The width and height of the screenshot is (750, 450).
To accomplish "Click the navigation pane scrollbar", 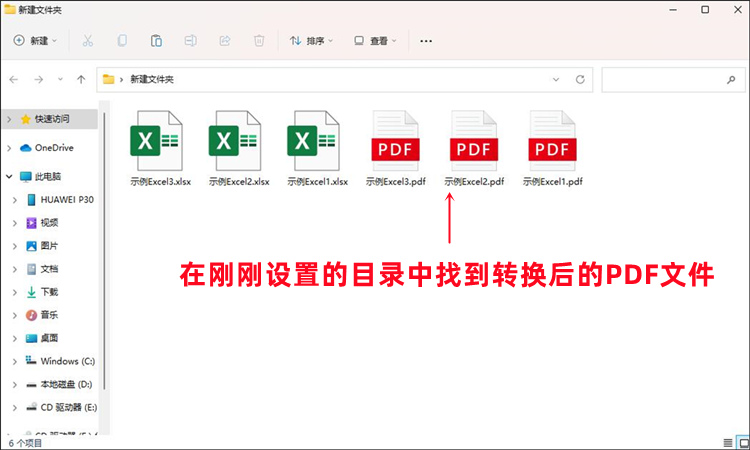I will point(104,249).
